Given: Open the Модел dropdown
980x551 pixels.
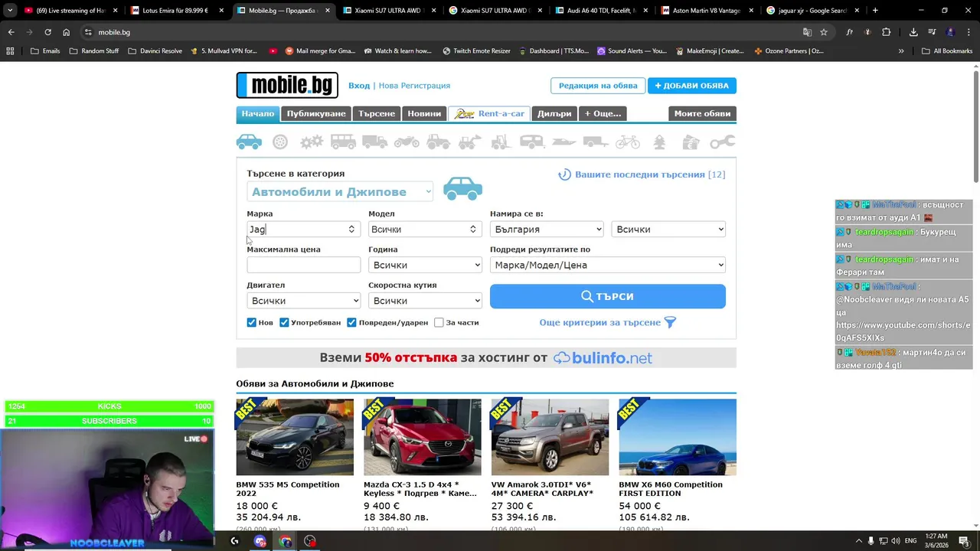Looking at the screenshot, I should (425, 229).
